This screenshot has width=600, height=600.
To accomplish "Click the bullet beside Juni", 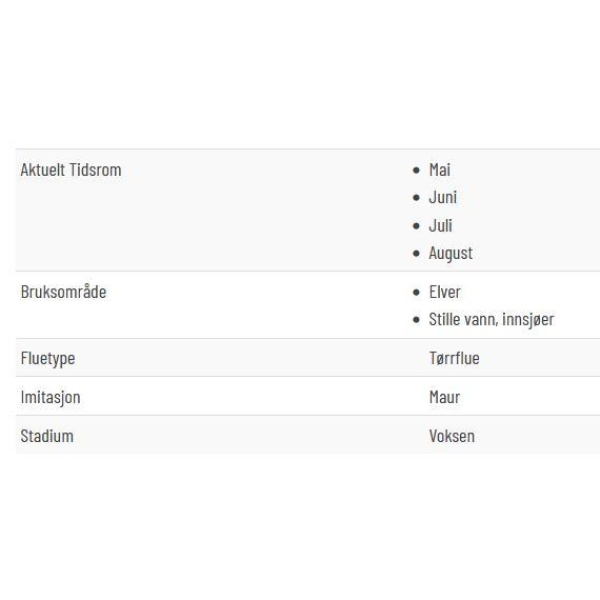I will coord(416,198).
